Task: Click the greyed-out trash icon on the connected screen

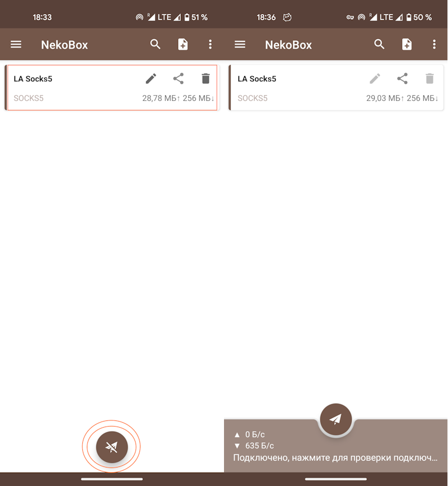Action: coord(430,79)
